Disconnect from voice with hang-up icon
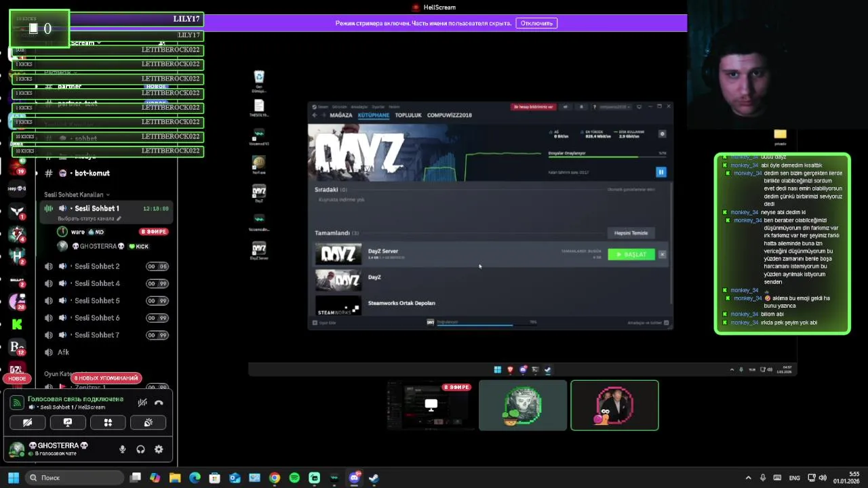 [159, 403]
